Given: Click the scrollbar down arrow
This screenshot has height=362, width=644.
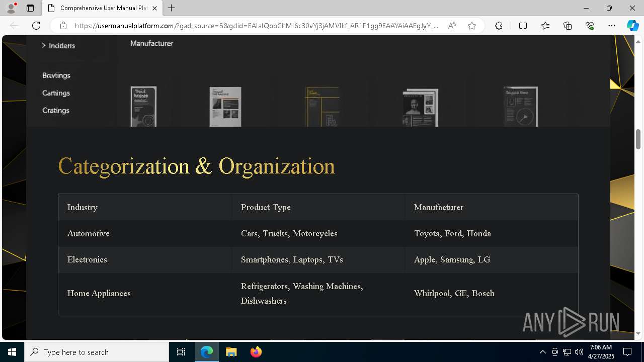Looking at the screenshot, I should (x=638, y=333).
